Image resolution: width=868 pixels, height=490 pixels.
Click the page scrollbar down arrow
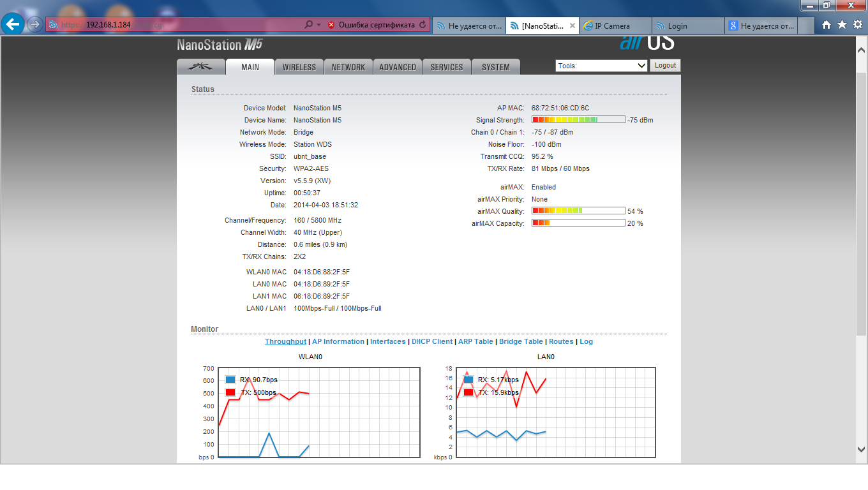point(862,449)
